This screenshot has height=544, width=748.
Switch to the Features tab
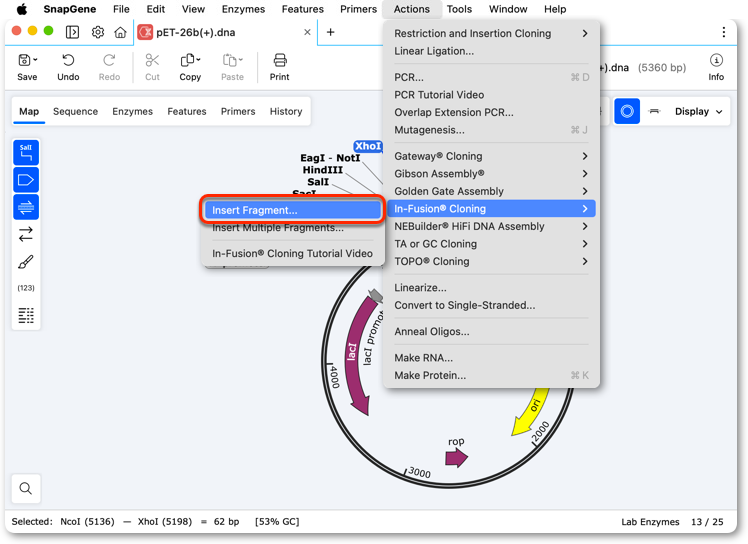tap(187, 111)
